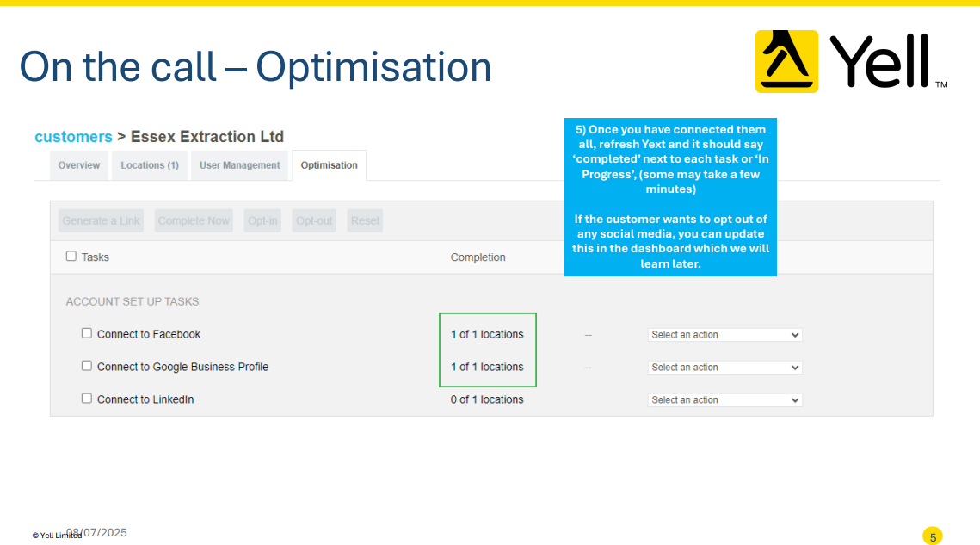Screen dimensions: 980x545
Task: Click the blue step 5 instruction box
Action: (x=670, y=197)
